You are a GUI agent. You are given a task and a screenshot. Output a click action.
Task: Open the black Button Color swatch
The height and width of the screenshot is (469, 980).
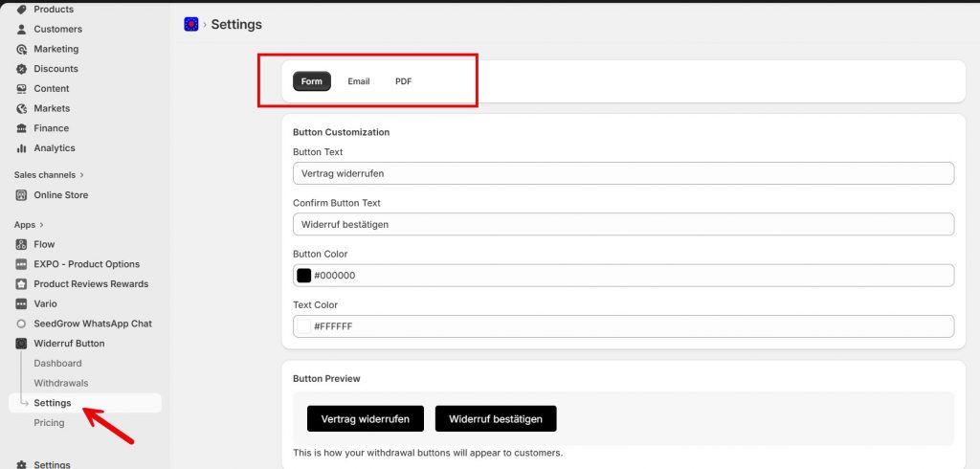pyautogui.click(x=303, y=276)
